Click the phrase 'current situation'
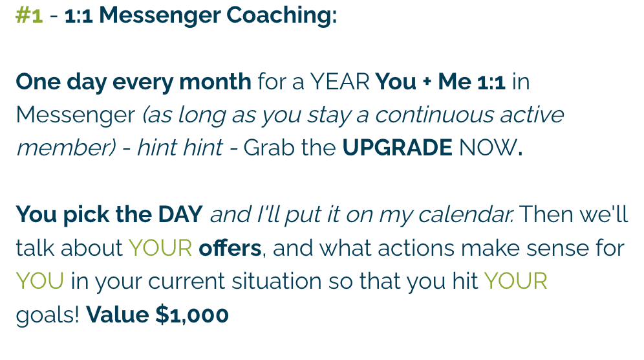The width and height of the screenshot is (644, 360). coord(235,282)
